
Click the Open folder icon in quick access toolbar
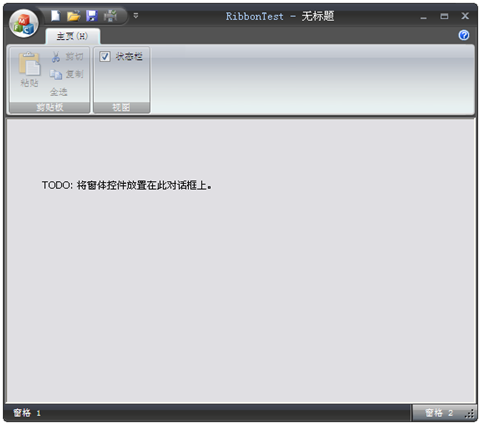click(73, 16)
